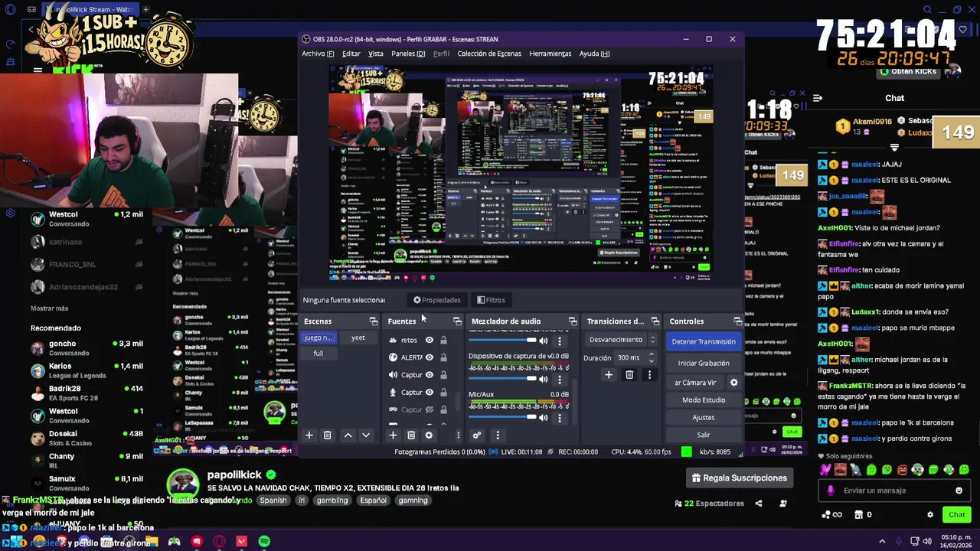Pop out the Mezclador de audio dock
The image size is (980, 551).
pos(573,321)
